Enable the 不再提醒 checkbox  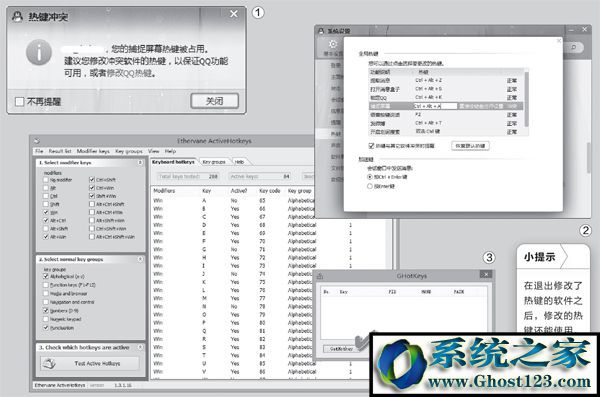[19, 102]
